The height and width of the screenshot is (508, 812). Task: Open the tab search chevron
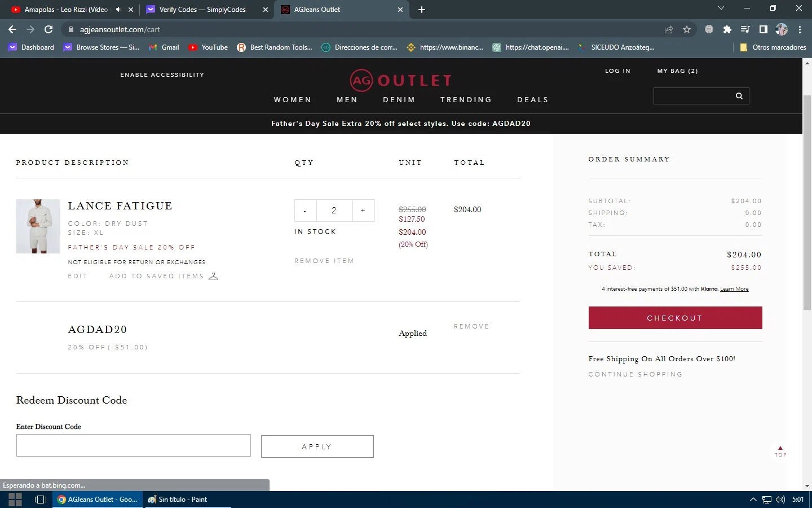(x=721, y=8)
